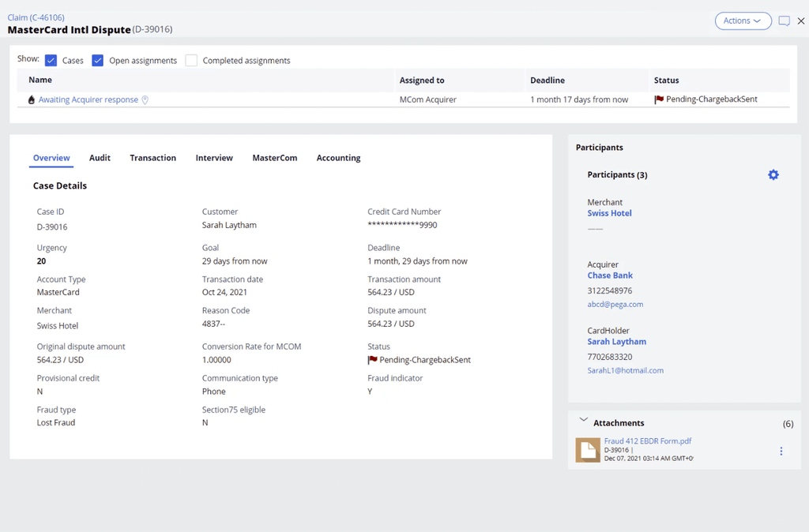Uncheck the Open assignments filter
Viewport: 809px width, 532px height.
(97, 60)
